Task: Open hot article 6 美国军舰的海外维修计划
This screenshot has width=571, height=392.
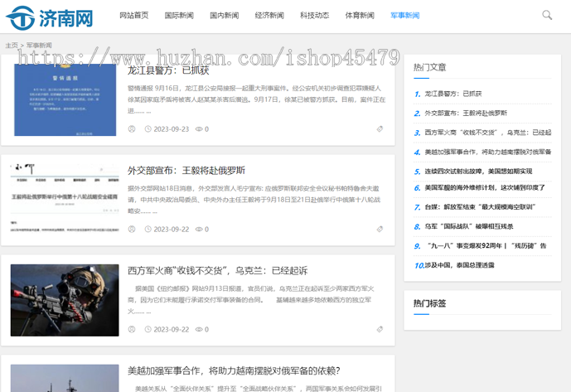Action: pos(485,187)
